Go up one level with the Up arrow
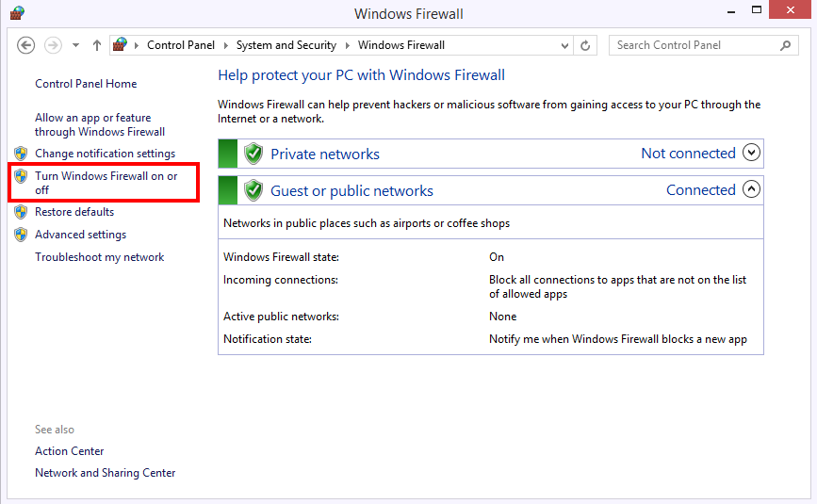Image resolution: width=817 pixels, height=504 pixels. click(97, 45)
